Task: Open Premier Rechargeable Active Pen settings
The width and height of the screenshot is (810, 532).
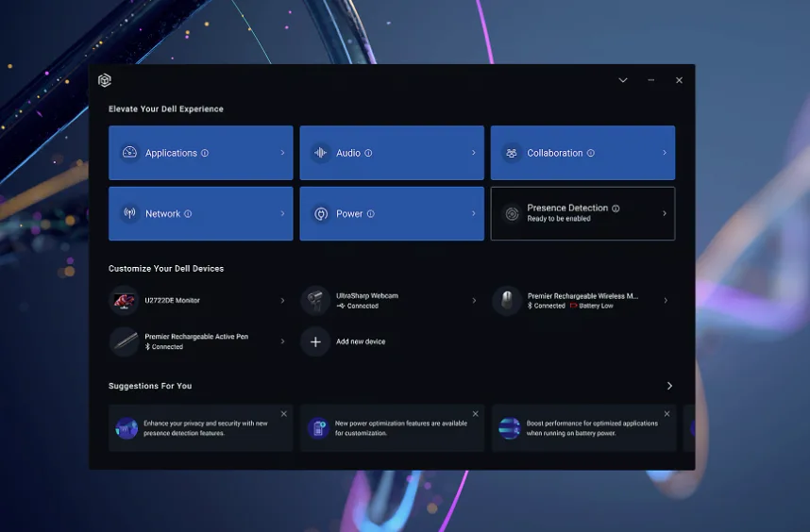Action: coord(196,341)
